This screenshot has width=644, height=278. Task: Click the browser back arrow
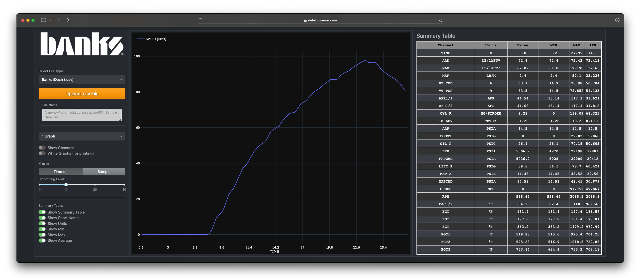(x=59, y=20)
